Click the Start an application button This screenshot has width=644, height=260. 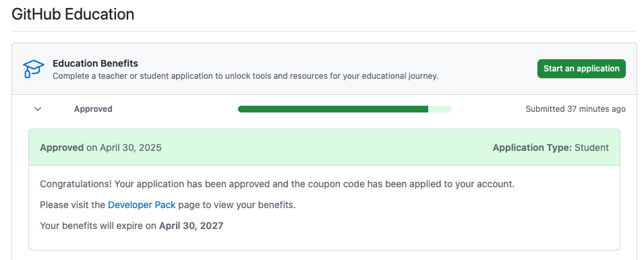coord(581,69)
